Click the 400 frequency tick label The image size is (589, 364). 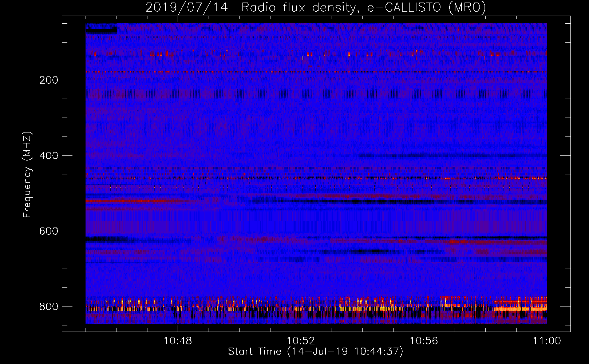pos(49,156)
